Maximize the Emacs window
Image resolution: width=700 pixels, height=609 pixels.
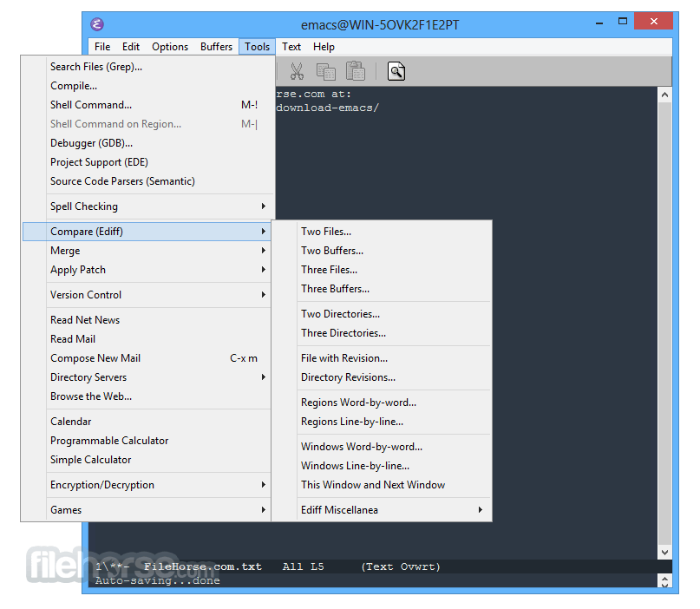pos(623,21)
